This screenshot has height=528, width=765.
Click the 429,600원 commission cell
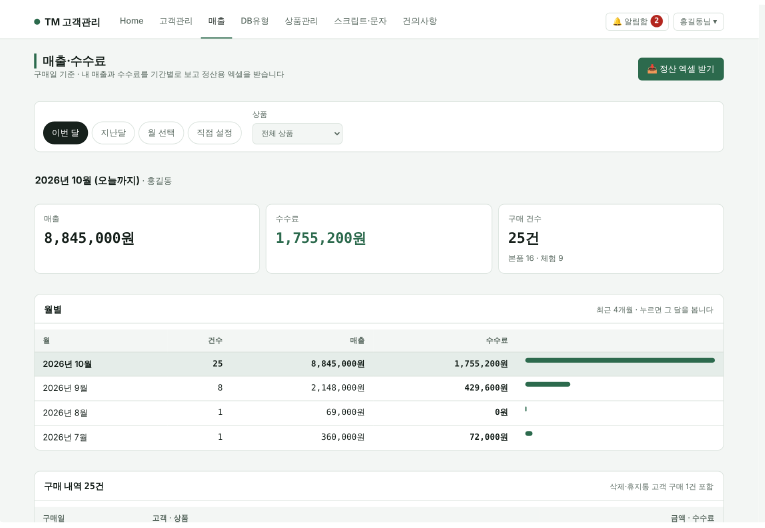(486, 388)
